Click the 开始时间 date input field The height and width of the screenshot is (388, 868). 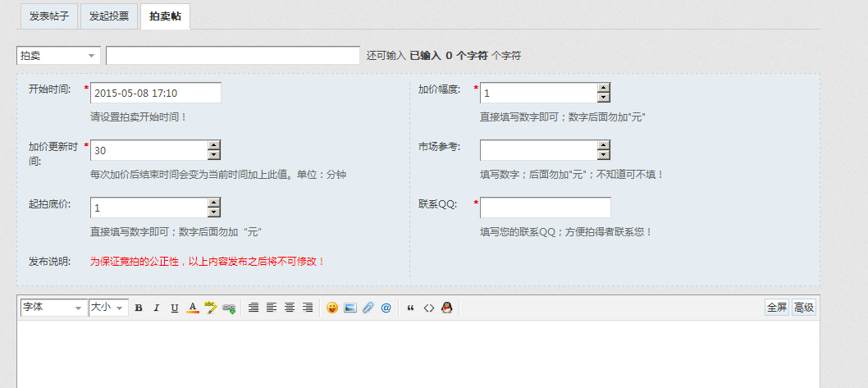pos(156,93)
